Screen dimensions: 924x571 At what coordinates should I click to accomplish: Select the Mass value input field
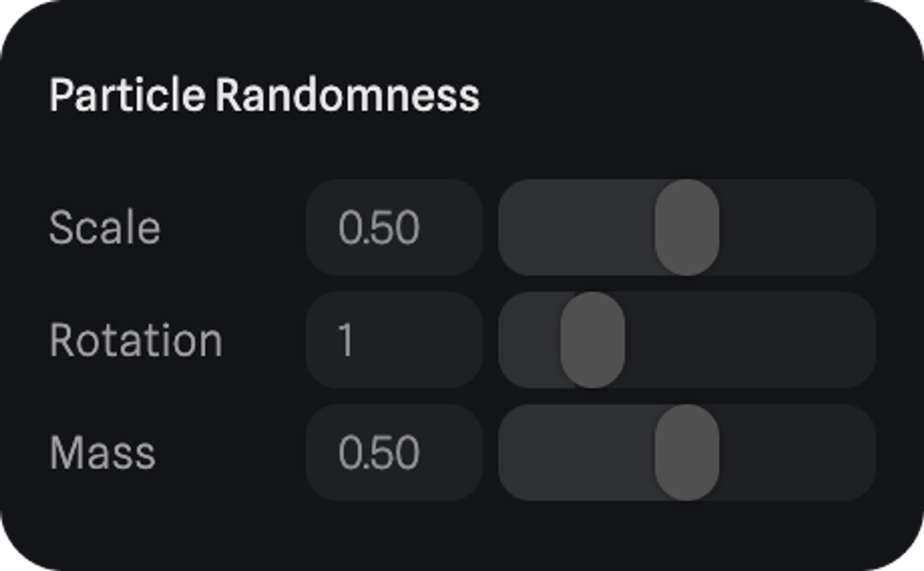pyautogui.click(x=394, y=452)
